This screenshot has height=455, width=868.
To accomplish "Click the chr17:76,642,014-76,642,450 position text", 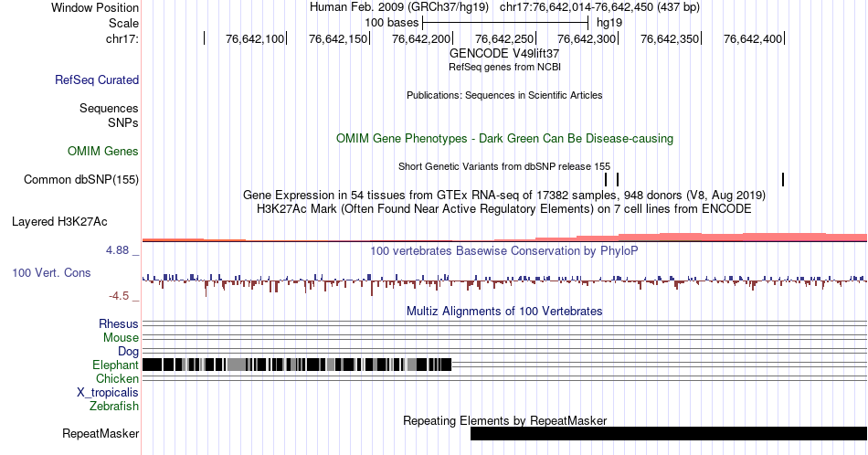I will coord(599,7).
